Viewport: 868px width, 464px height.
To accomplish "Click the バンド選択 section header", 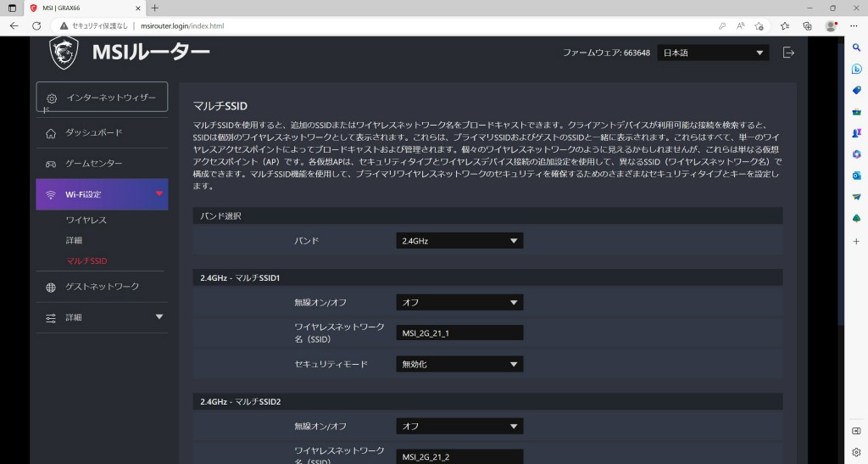I will point(487,216).
